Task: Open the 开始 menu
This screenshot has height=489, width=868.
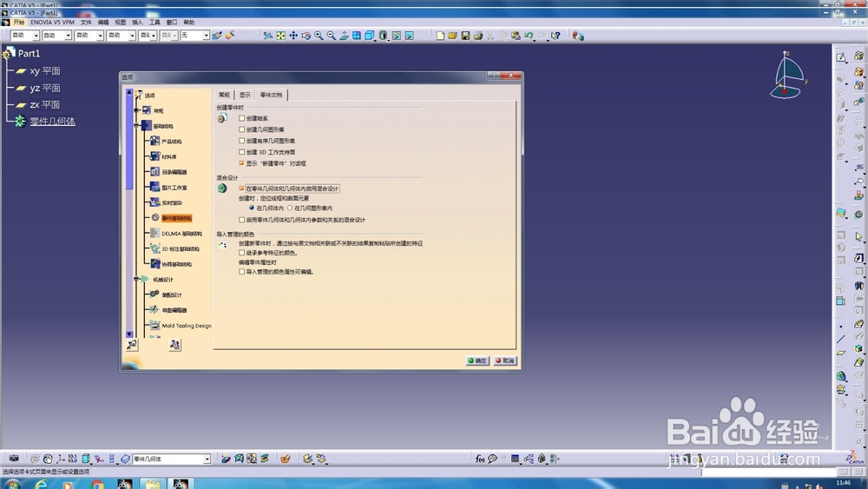Action: pyautogui.click(x=19, y=23)
